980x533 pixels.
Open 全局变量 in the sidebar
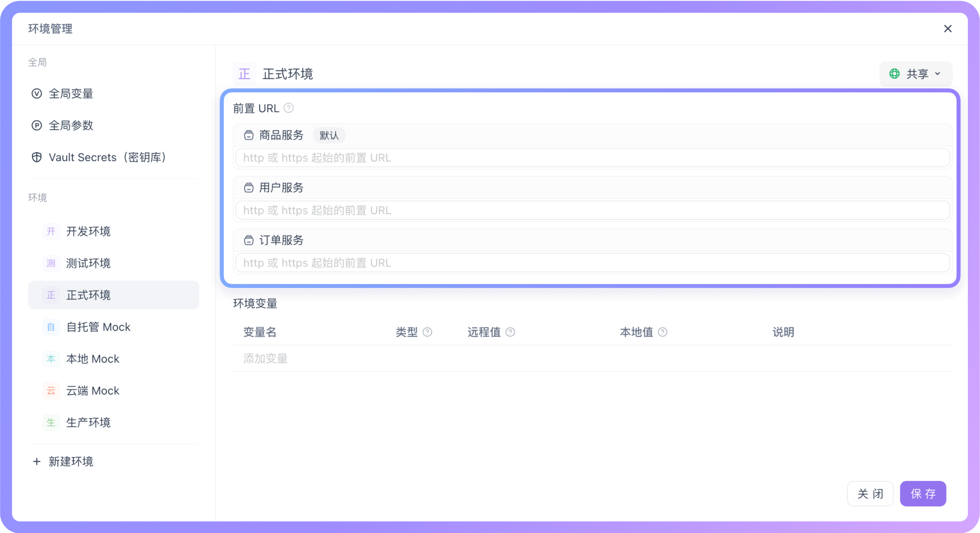tap(114, 94)
